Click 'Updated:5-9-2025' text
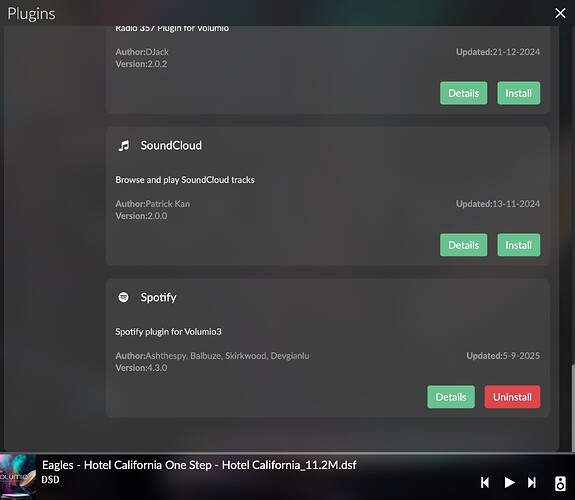 (503, 356)
